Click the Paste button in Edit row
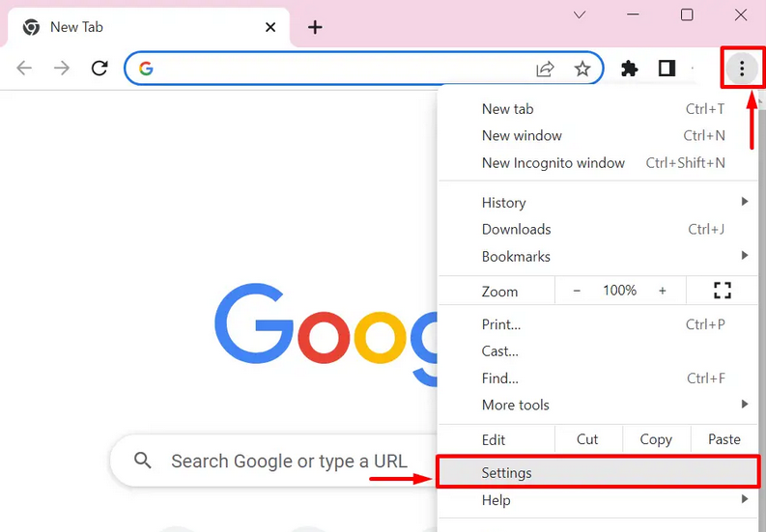This screenshot has width=766, height=532. (x=724, y=439)
